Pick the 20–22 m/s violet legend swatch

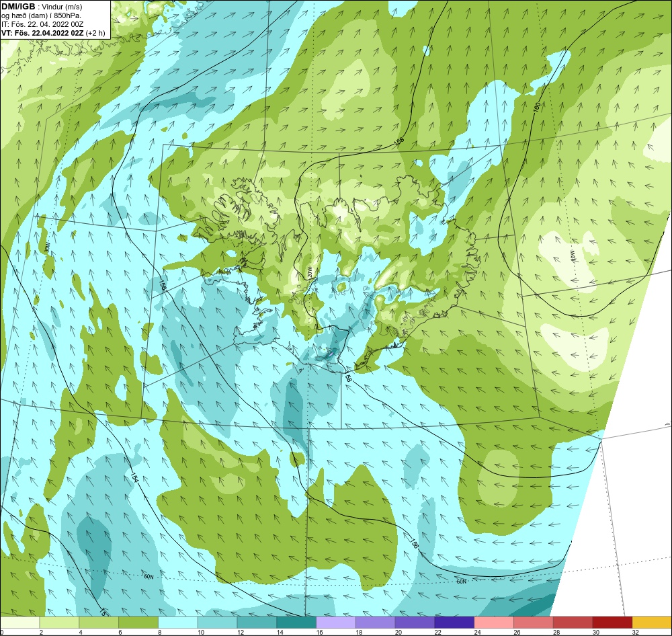click(415, 623)
